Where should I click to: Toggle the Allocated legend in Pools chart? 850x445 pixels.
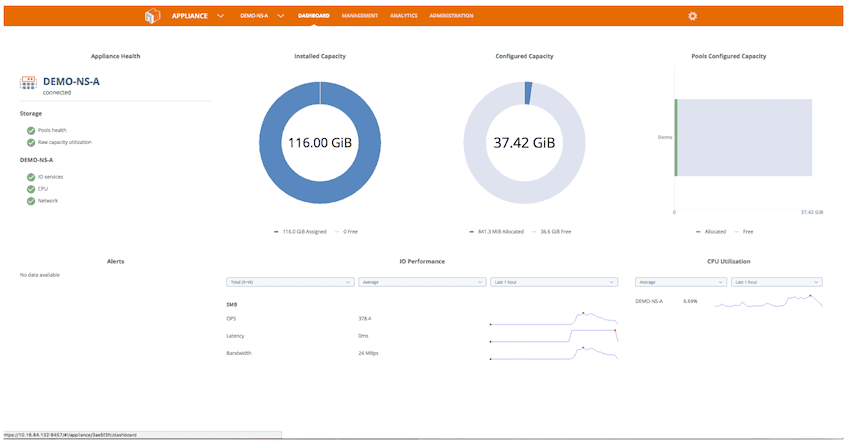tap(711, 231)
